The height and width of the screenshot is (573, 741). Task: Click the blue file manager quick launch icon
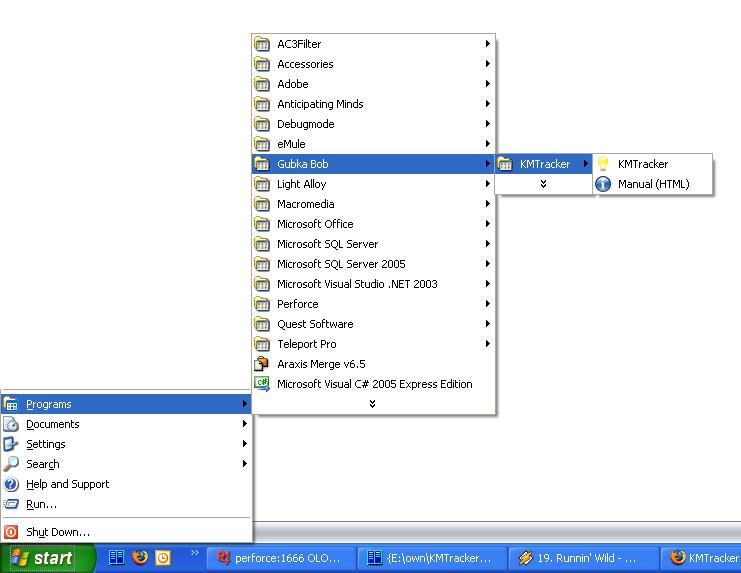[117, 558]
